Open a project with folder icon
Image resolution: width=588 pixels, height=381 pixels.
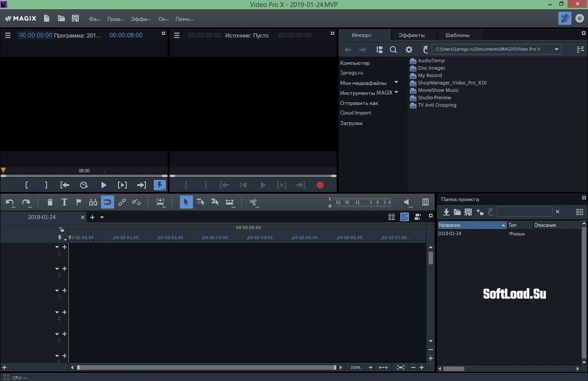tap(61, 19)
